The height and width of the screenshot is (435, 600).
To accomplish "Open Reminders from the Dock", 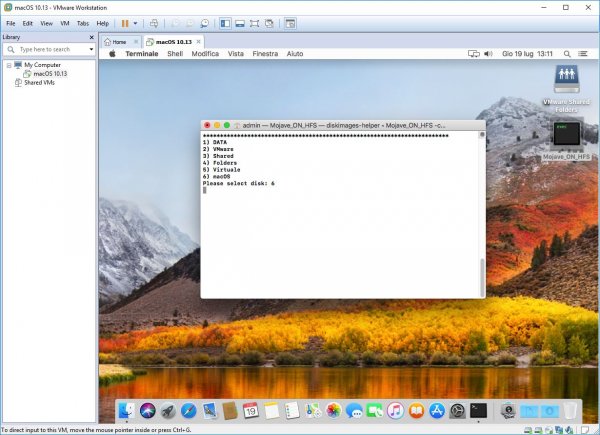I will coord(292,411).
